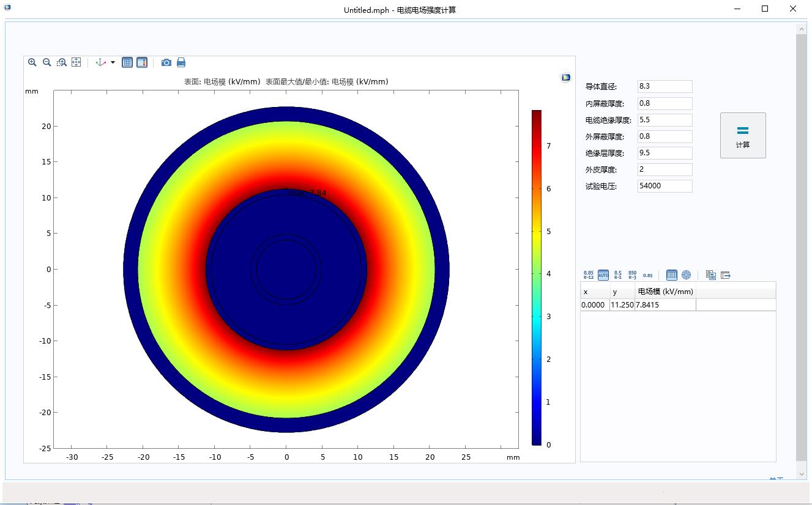Enable AUTO number notation in table

pyautogui.click(x=603, y=275)
